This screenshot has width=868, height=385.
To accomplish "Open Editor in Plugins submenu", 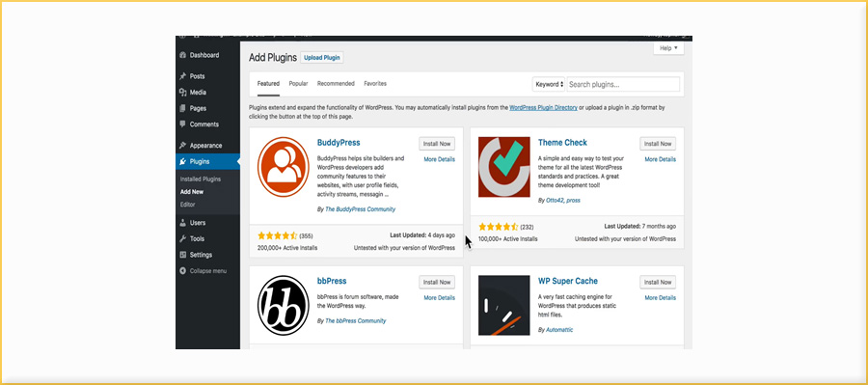I will tap(188, 205).
